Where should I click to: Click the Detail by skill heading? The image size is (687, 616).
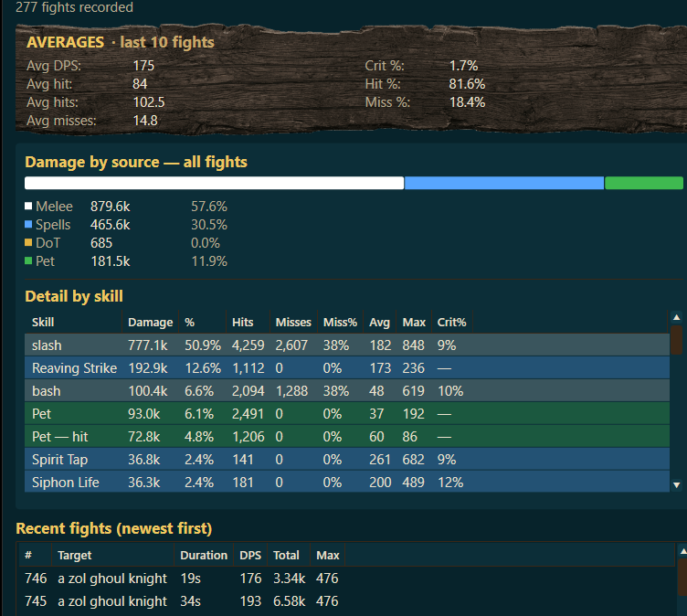[74, 296]
